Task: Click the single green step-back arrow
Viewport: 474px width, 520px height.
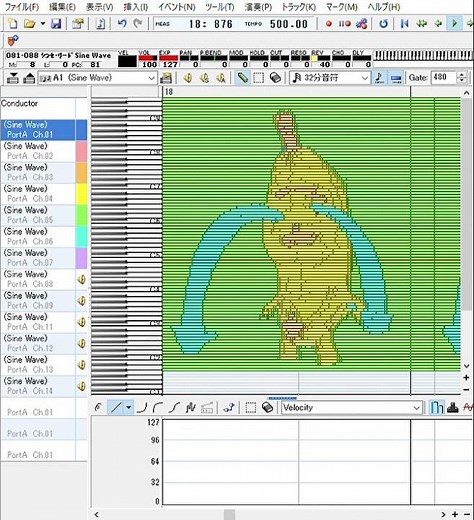Action: pos(438,24)
